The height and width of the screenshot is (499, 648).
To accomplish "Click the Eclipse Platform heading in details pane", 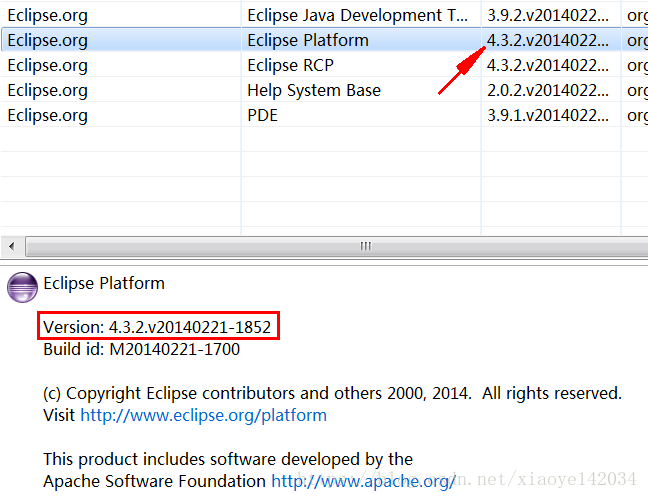I will coord(104,283).
